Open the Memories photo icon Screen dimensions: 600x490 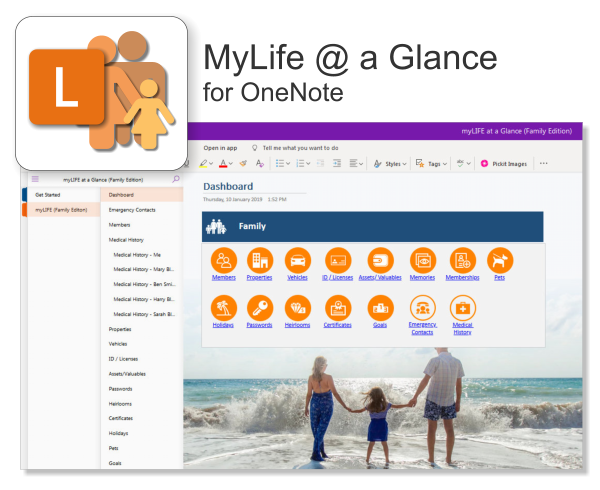coord(423,260)
